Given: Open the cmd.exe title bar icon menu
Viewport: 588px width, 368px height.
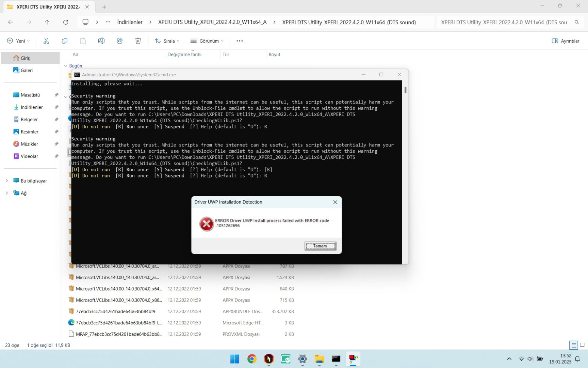Looking at the screenshot, I should (77, 75).
